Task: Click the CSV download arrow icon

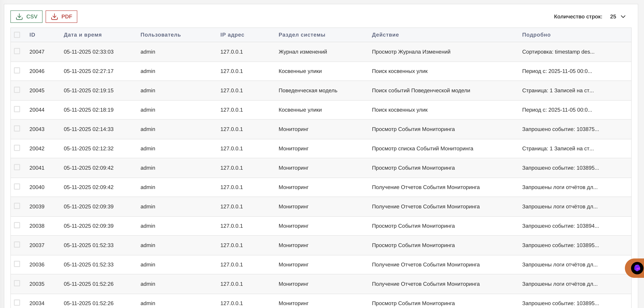Action: 19,16
